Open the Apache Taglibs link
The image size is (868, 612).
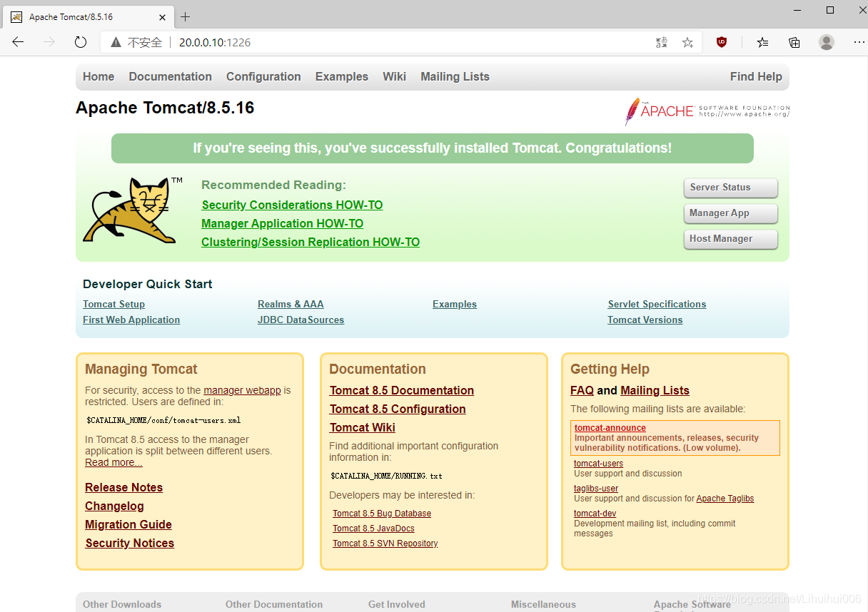tap(725, 499)
